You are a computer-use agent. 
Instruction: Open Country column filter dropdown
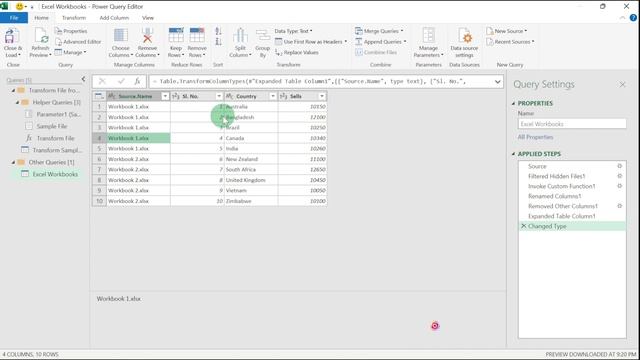pyautogui.click(x=273, y=96)
